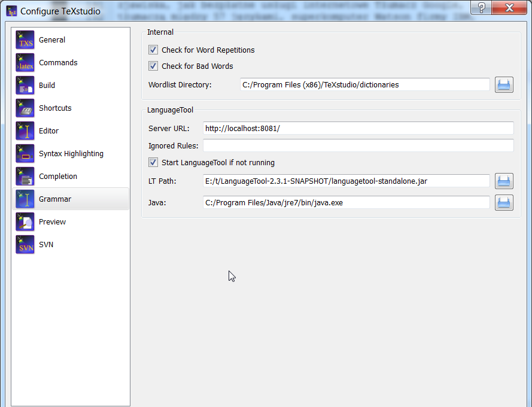Switch to the Commands page label
Viewport: 532px width, 407px height.
[x=58, y=62]
